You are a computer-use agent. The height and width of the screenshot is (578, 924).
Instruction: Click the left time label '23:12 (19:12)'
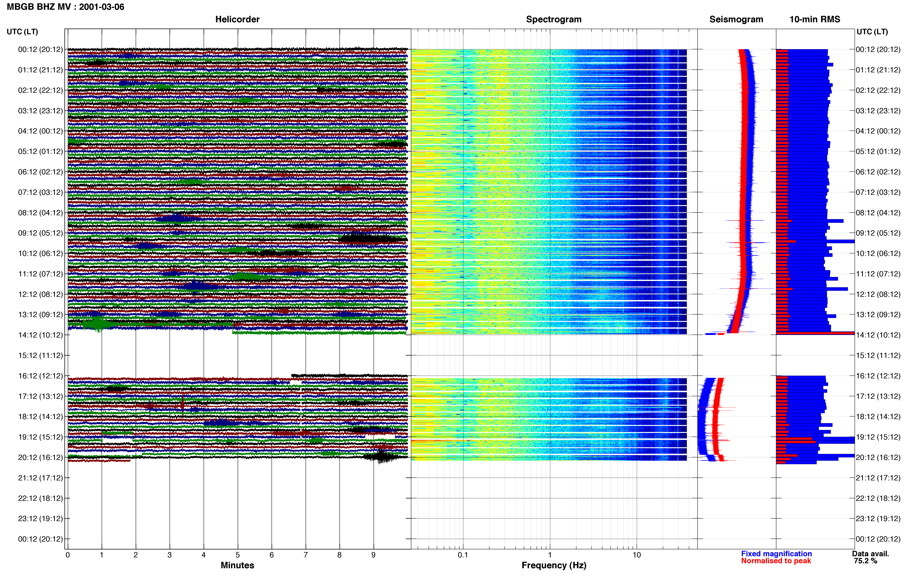click(x=41, y=518)
